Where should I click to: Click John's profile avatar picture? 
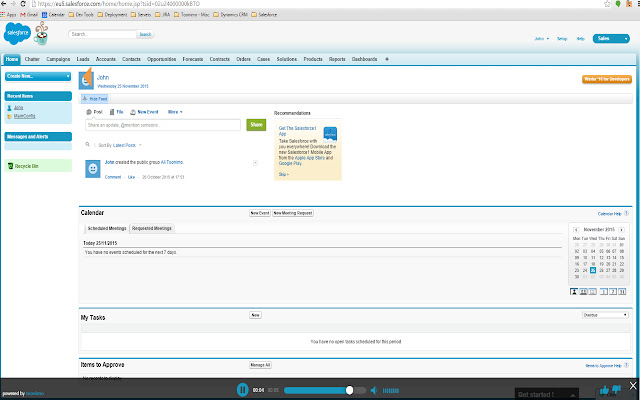(x=86, y=80)
